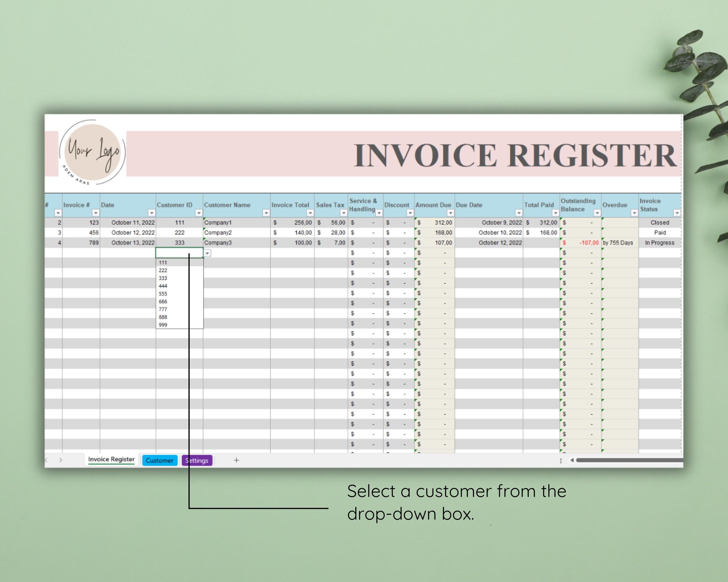Open filter dropdown for Amount Due column
The height and width of the screenshot is (582, 728).
pos(450,213)
